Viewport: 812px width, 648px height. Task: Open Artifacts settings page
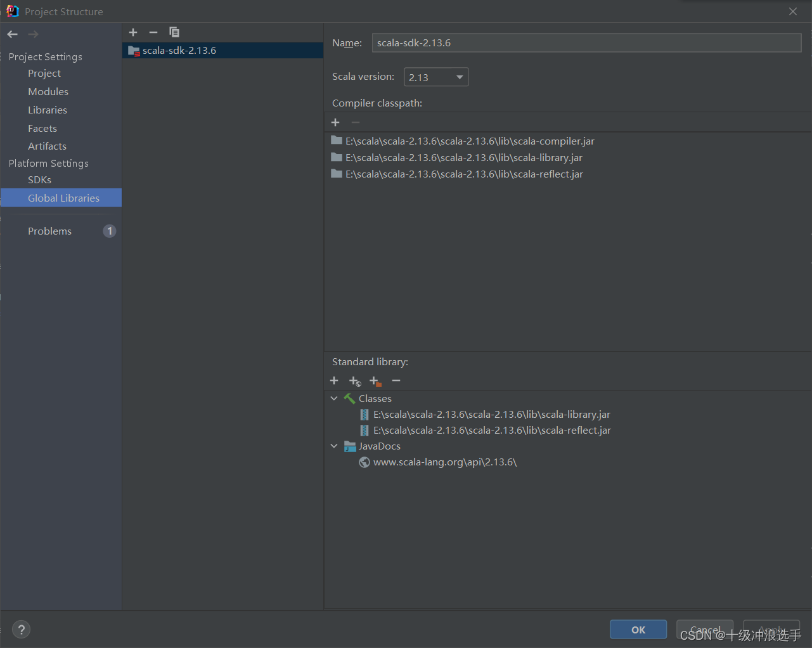click(47, 146)
